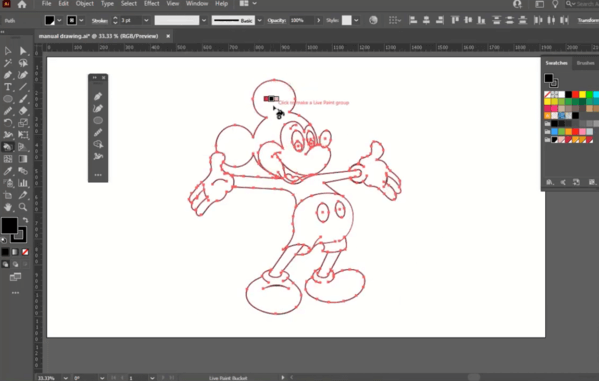Pick the red swatch in Swatches panel
599x381 pixels.
[x=575, y=94]
